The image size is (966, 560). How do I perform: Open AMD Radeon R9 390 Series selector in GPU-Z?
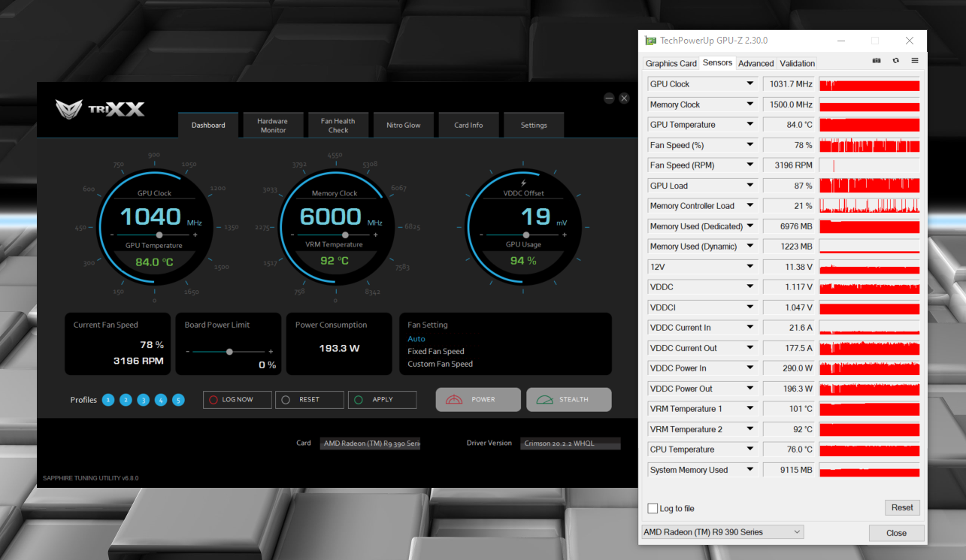click(722, 532)
